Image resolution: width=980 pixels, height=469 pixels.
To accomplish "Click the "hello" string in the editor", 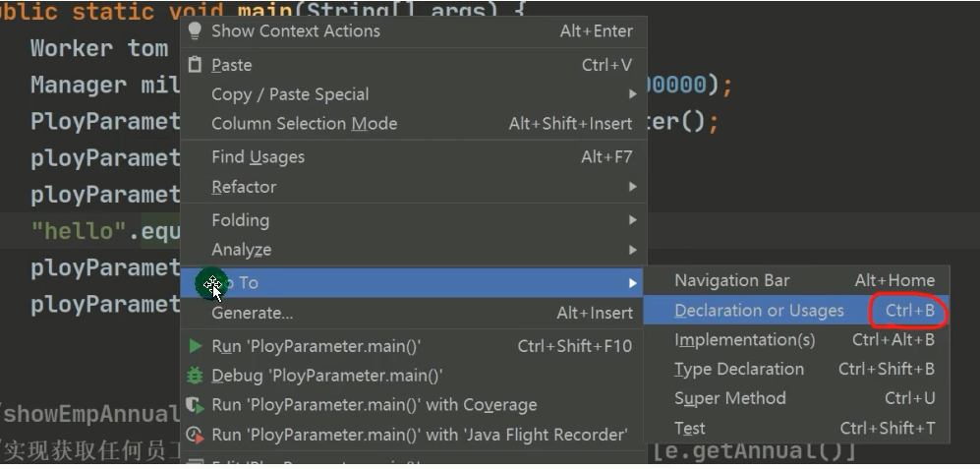I will pos(83,231).
